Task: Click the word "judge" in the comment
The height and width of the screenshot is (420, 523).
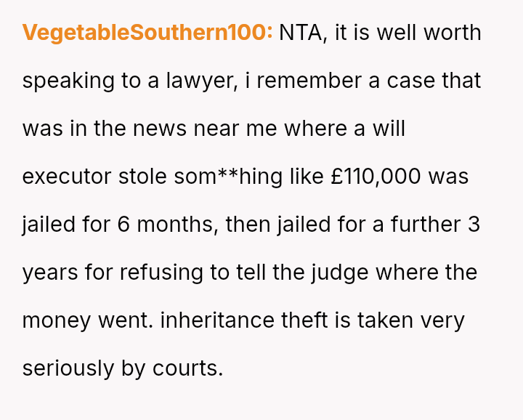Action: (x=394, y=272)
